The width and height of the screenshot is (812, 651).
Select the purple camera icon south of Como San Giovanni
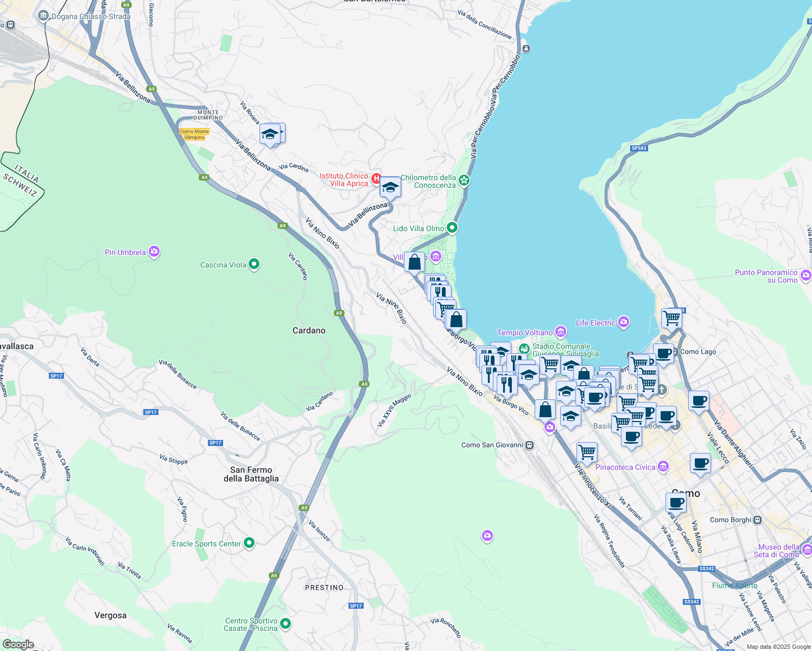487,535
